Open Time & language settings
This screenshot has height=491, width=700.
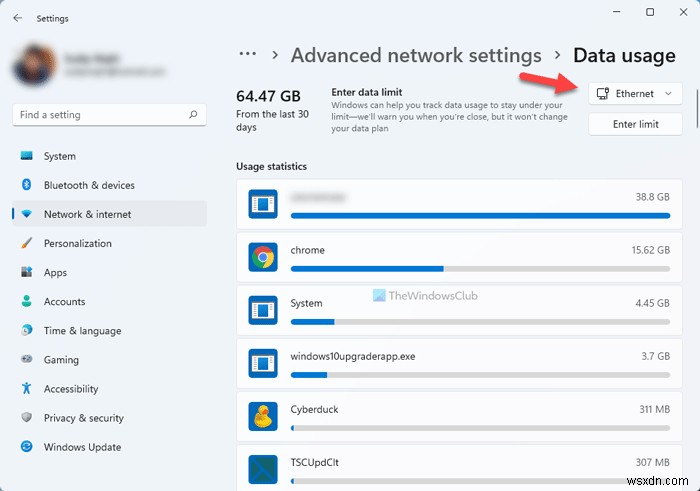coord(109,330)
